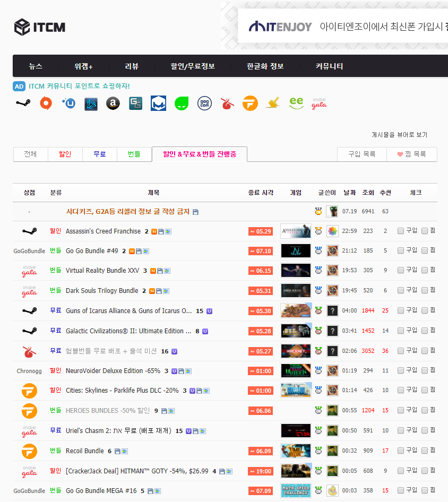Click medal icon on Assassin's Creed row
448x502 pixels.
pyautogui.click(x=318, y=231)
